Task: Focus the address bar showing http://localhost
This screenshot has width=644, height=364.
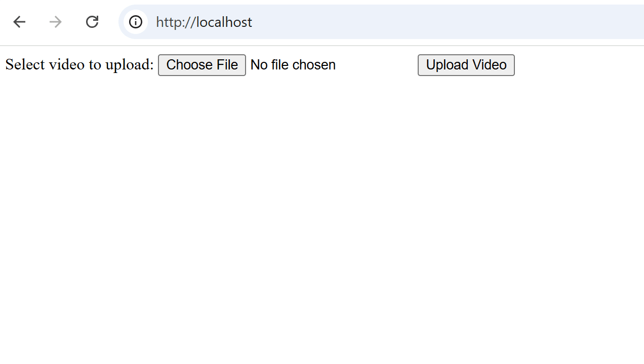Action: (x=354, y=22)
